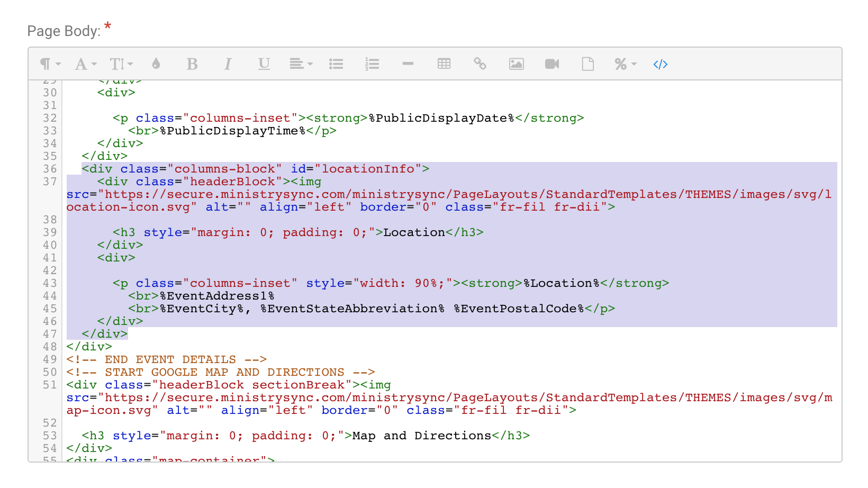Toggle bold formatting
Image resolution: width=868 pixels, height=488 pixels.
tap(192, 64)
